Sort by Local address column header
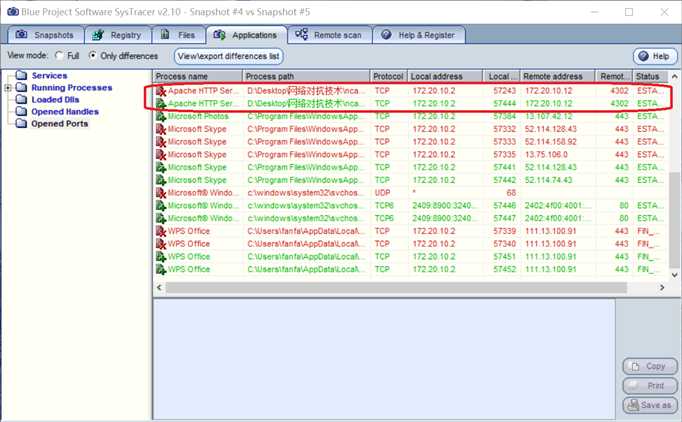 [445, 77]
